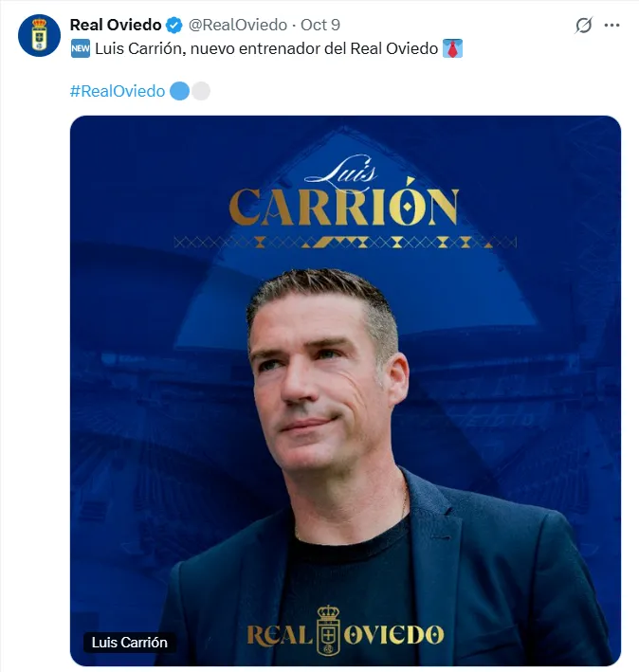This screenshot has height=672, width=639.
Task: Click the Grok explain-post icon
Action: tap(584, 26)
